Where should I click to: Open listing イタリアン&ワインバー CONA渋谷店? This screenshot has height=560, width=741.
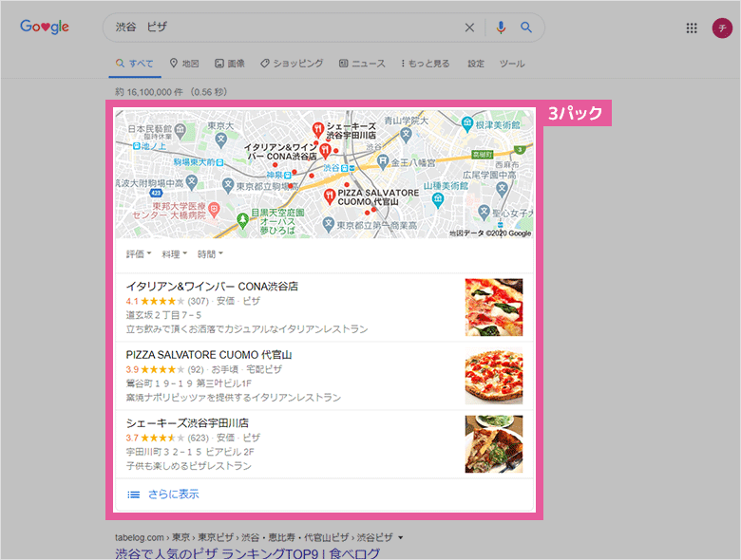pyautogui.click(x=212, y=286)
